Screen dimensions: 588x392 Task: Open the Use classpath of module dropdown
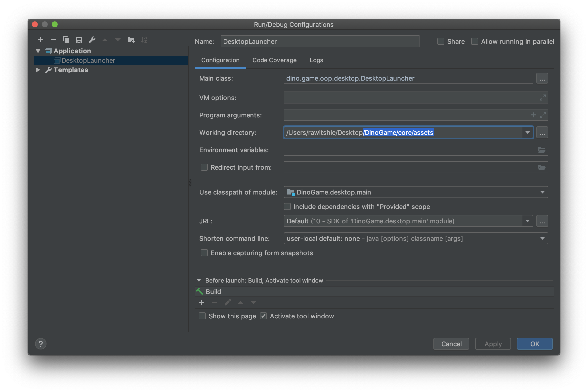click(x=542, y=192)
